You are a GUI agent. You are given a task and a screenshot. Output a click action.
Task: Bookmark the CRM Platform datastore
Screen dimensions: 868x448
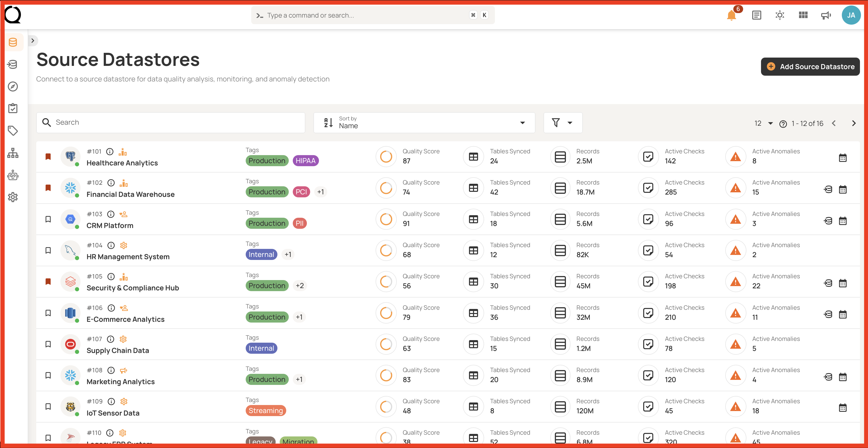[x=48, y=219]
